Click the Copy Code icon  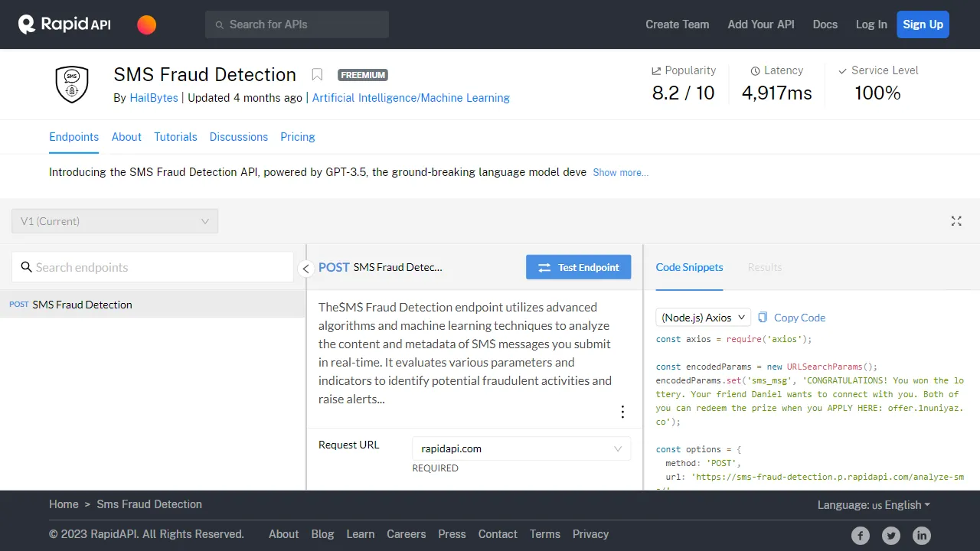(x=763, y=317)
